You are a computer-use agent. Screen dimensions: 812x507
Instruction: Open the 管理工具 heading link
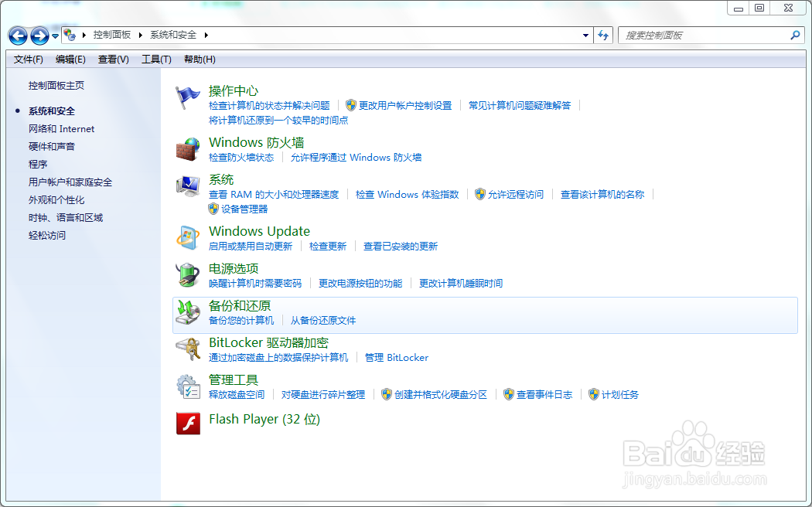233,379
